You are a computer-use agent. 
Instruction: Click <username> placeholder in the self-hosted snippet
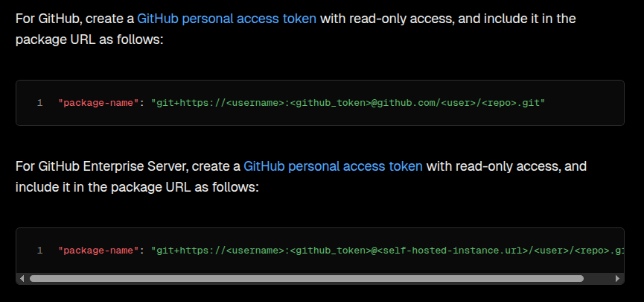tap(255, 251)
